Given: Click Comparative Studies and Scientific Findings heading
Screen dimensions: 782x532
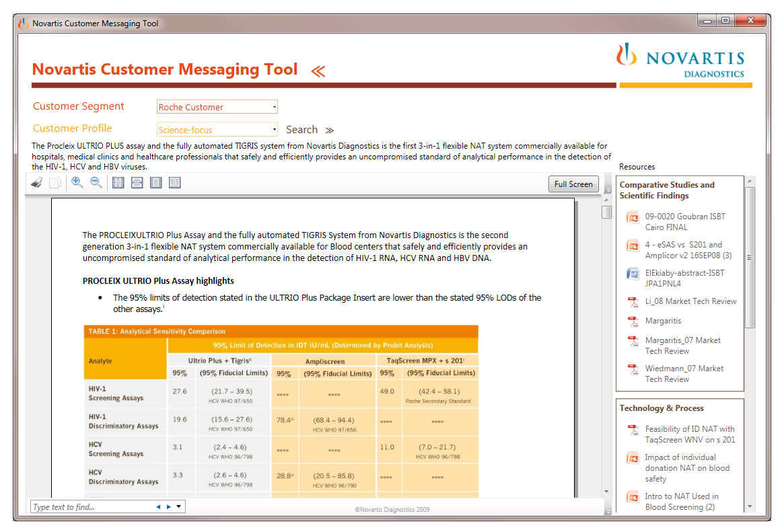Looking at the screenshot, I should (x=667, y=190).
